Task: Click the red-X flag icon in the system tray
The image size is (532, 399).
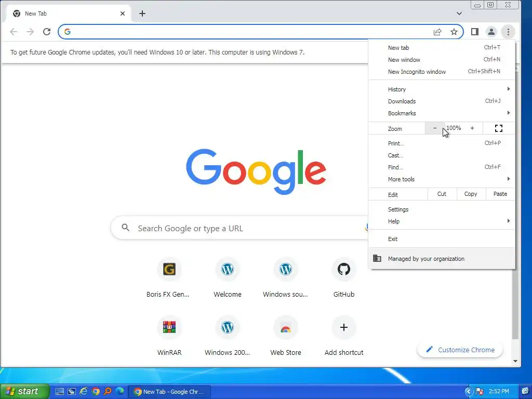Action: tap(479, 392)
